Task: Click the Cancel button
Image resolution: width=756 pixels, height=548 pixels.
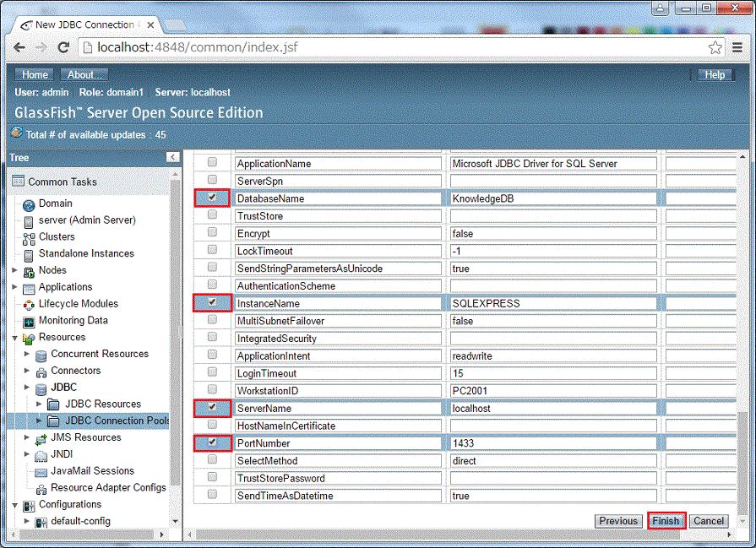Action: point(709,521)
